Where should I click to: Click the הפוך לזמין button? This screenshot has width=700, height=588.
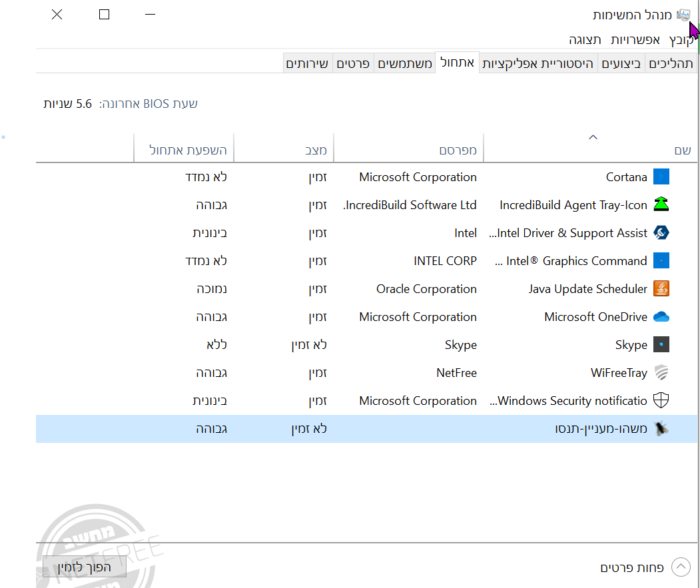point(84,567)
